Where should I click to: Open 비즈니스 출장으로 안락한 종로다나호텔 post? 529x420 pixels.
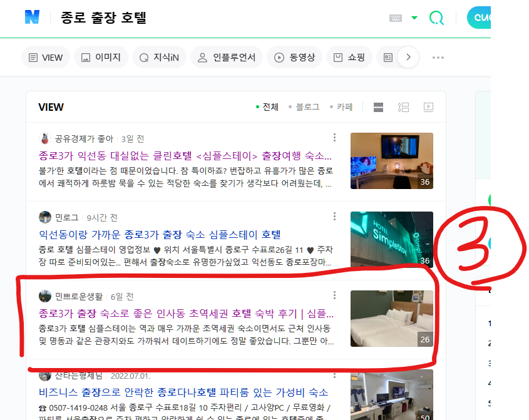(183, 392)
